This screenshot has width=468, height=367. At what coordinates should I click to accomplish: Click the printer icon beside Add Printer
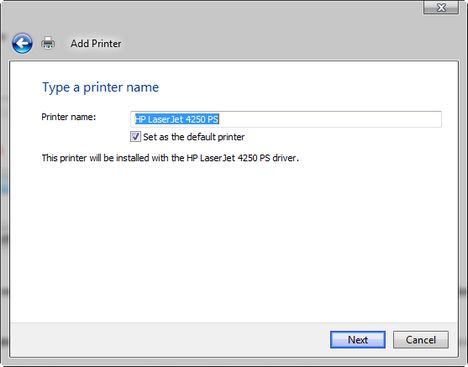tap(48, 43)
